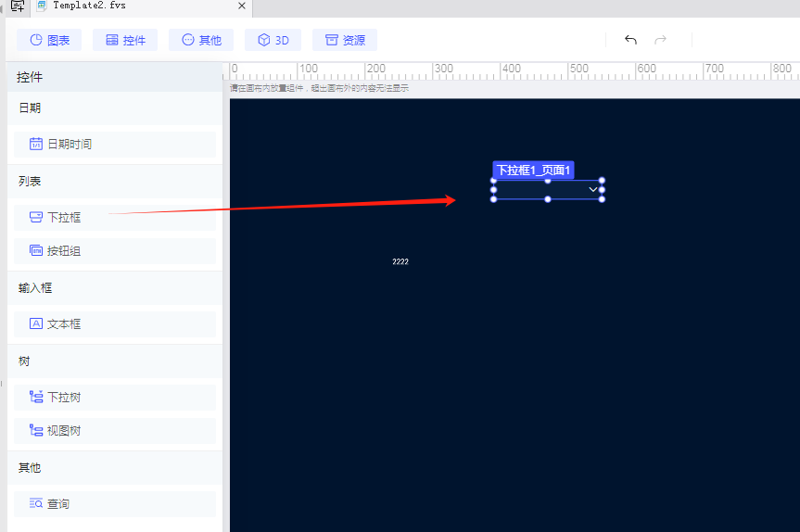Open the 控件 widget menu

(x=125, y=40)
